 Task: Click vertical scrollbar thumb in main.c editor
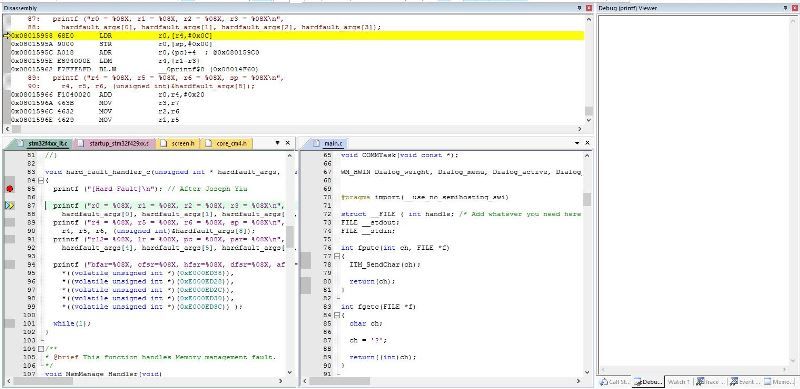(x=587, y=200)
